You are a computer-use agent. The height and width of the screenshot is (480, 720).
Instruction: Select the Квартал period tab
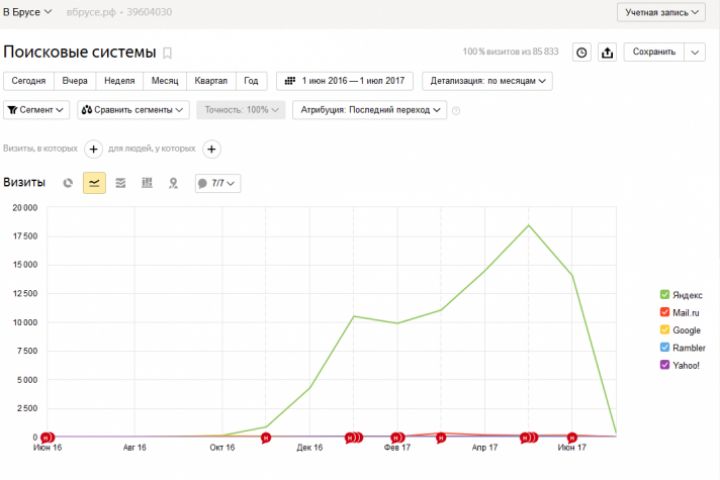[x=211, y=81]
